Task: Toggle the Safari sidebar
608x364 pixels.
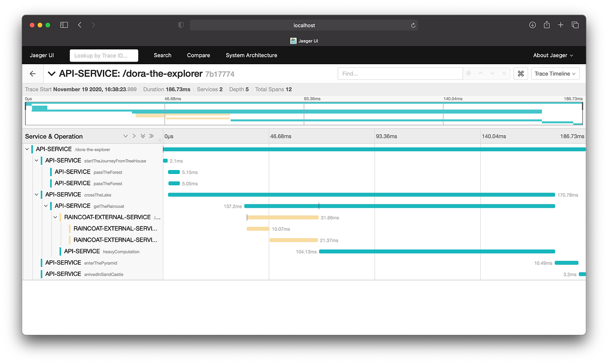Action: click(x=64, y=25)
